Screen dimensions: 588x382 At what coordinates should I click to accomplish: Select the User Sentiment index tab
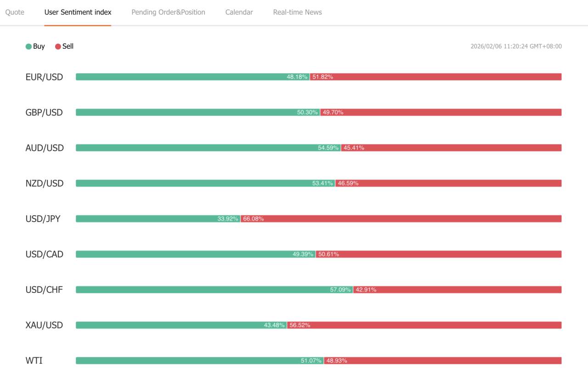click(77, 12)
